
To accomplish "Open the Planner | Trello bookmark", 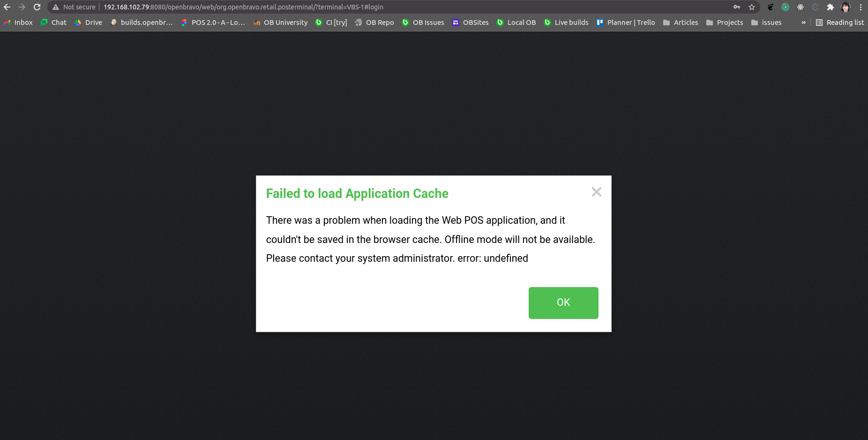I will (x=626, y=23).
